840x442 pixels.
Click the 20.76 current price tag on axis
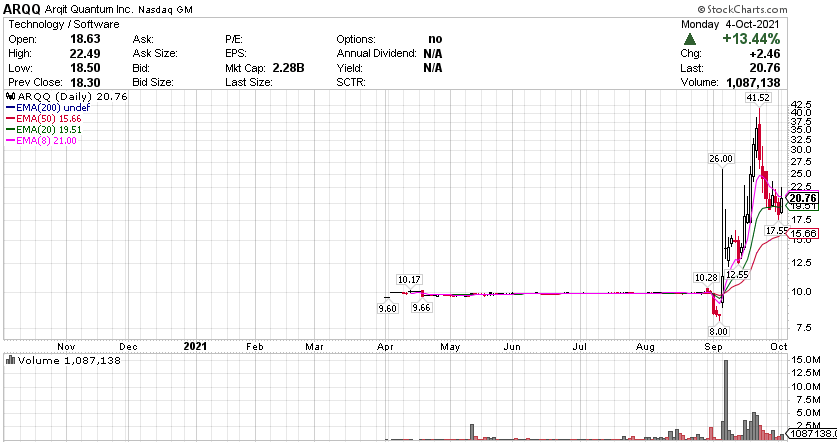[x=804, y=198]
